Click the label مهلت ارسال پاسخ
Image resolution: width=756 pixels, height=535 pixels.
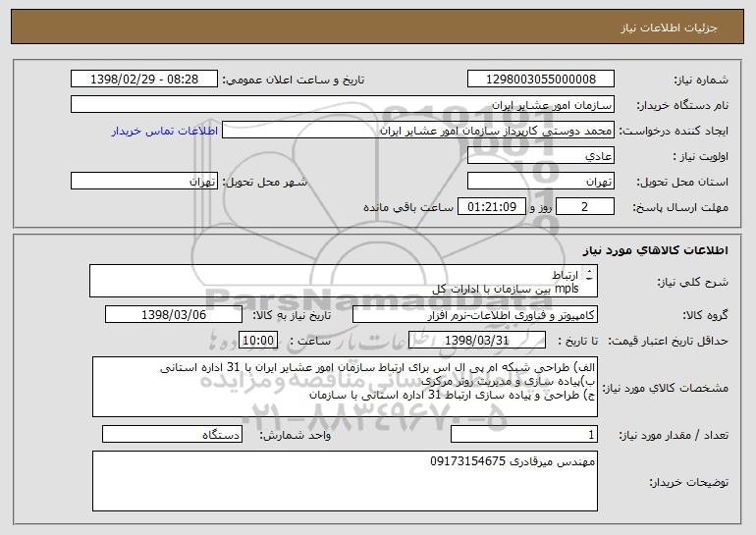680,207
